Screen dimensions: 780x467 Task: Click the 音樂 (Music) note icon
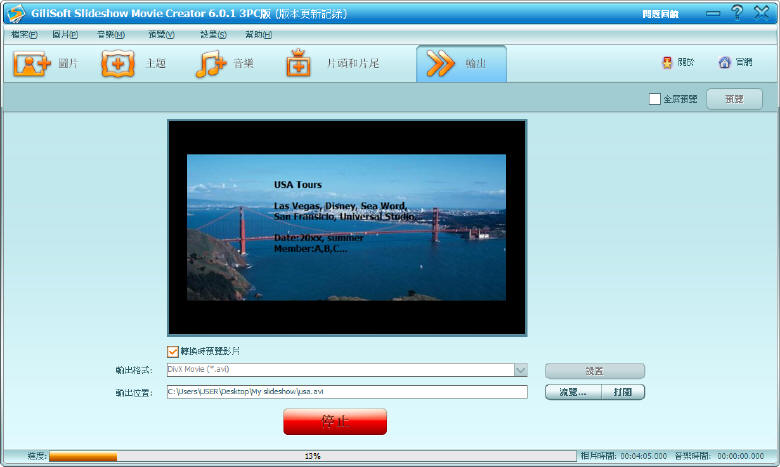click(x=210, y=63)
